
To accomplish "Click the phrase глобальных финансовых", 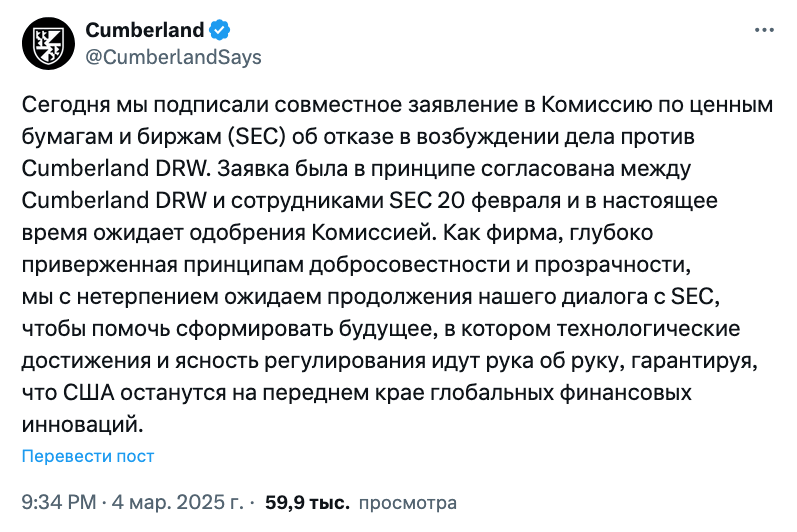I will pyautogui.click(x=561, y=393).
